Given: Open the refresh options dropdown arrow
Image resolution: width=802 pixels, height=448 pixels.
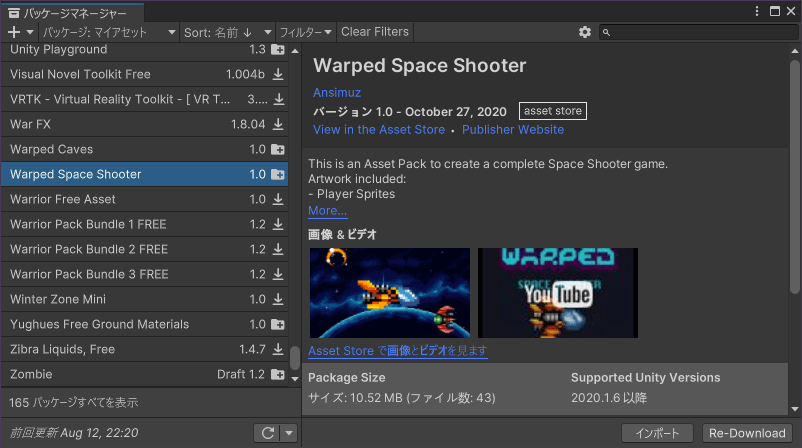Looking at the screenshot, I should tap(289, 433).
